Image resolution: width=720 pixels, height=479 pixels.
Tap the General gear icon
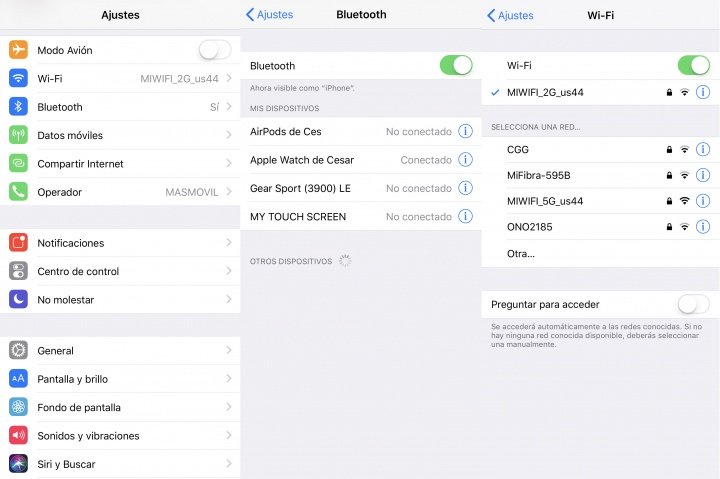click(18, 350)
